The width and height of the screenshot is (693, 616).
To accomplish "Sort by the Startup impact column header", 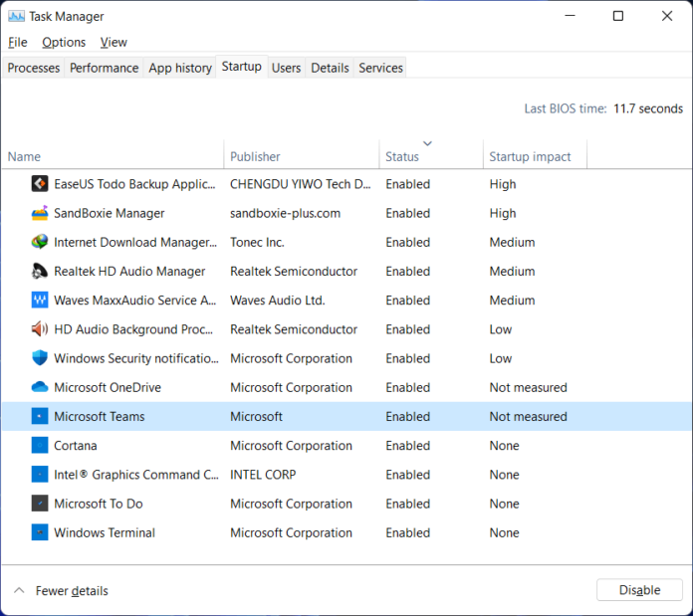I will [535, 156].
